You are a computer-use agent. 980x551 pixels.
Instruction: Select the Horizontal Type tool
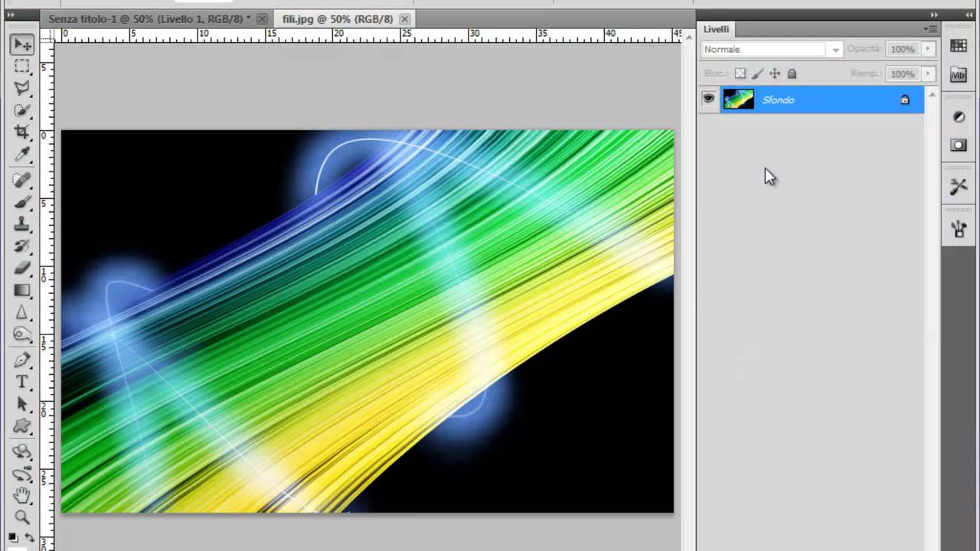coord(22,382)
